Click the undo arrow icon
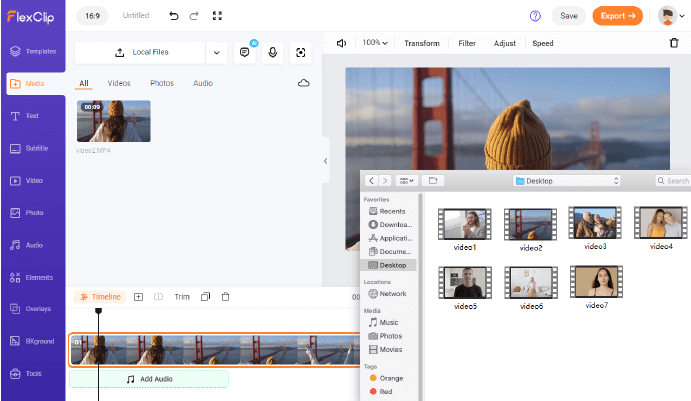 coord(174,16)
